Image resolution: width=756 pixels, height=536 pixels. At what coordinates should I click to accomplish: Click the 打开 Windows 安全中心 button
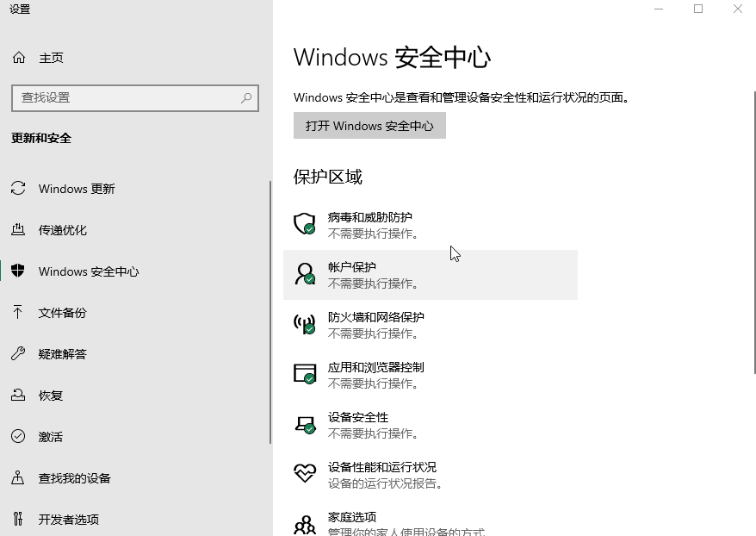369,126
